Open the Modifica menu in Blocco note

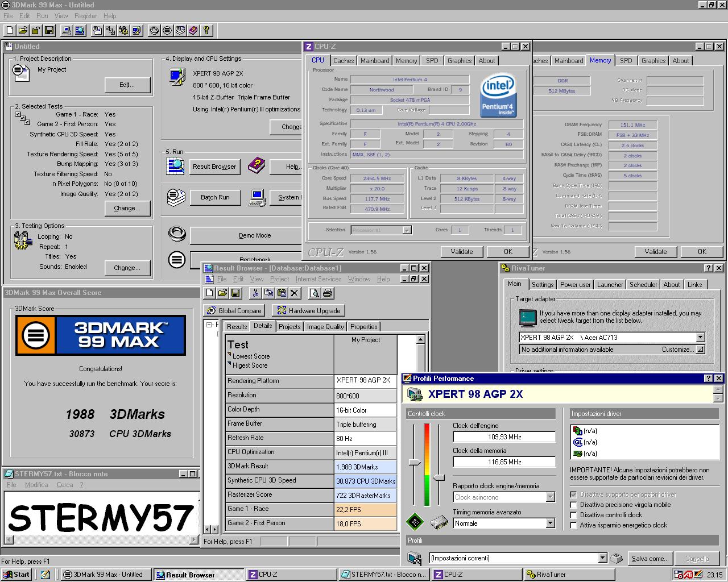(x=36, y=485)
